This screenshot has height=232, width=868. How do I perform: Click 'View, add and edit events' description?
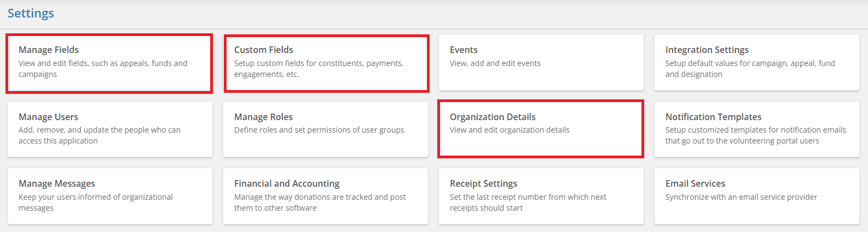495,63
